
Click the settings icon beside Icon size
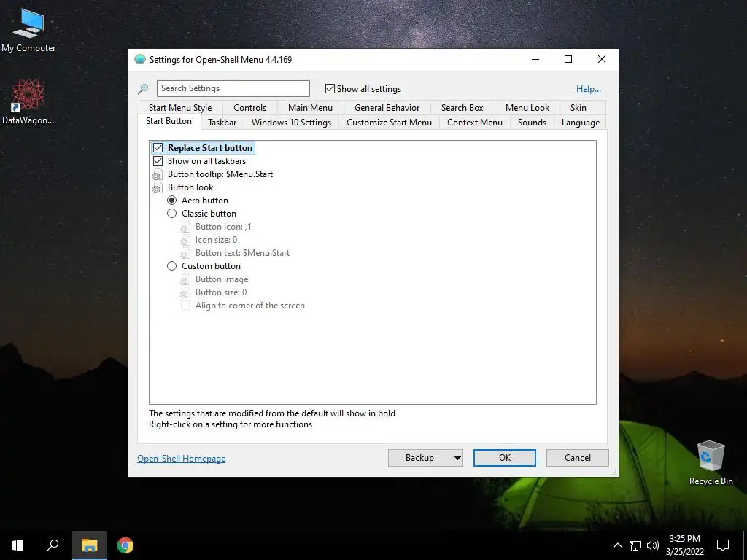coord(185,240)
